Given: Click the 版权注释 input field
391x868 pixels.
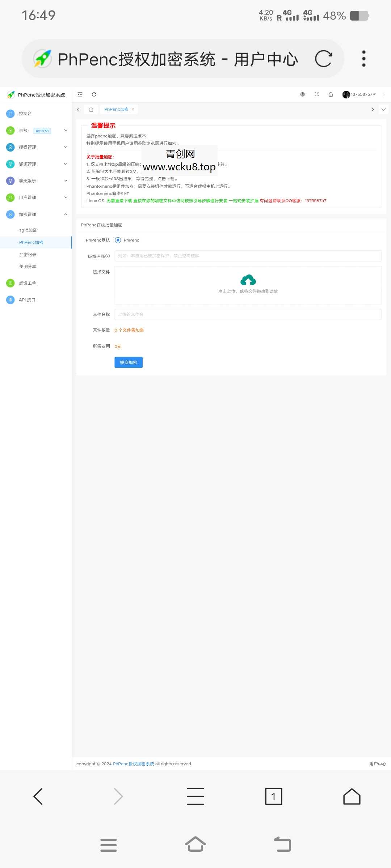Looking at the screenshot, I should pos(248,256).
